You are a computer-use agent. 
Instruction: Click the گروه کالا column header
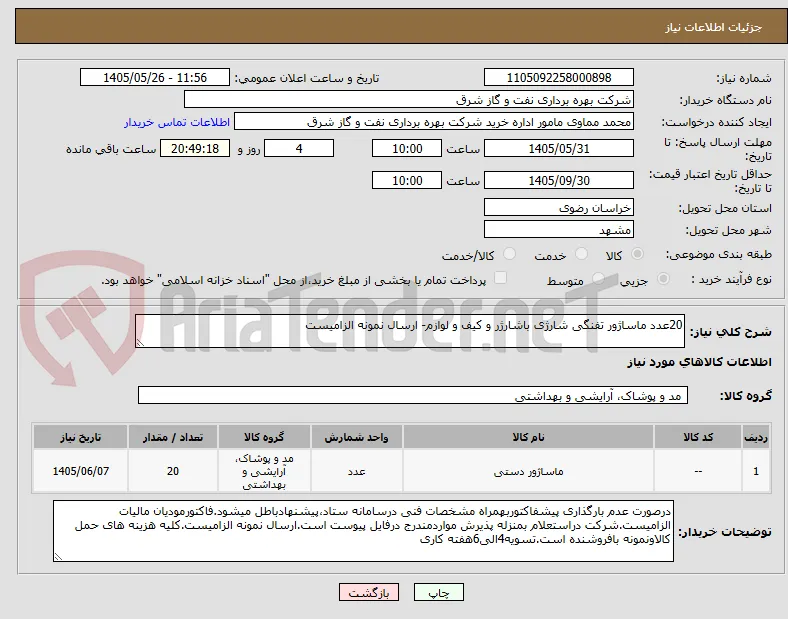pyautogui.click(x=264, y=437)
